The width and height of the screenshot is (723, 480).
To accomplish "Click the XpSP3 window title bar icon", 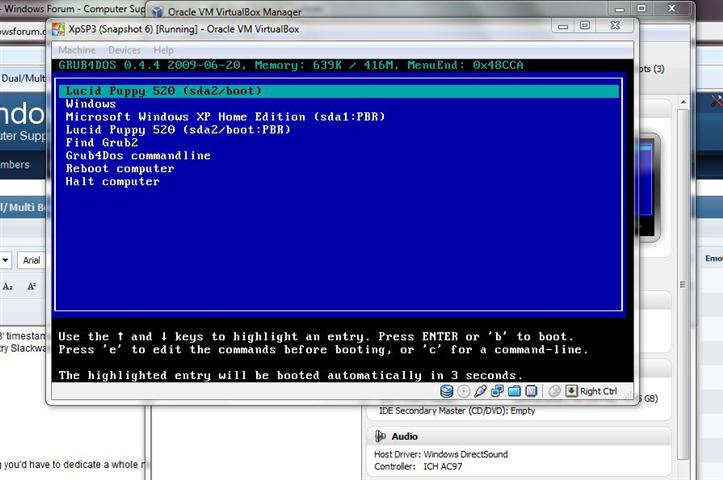I will coord(58,29).
